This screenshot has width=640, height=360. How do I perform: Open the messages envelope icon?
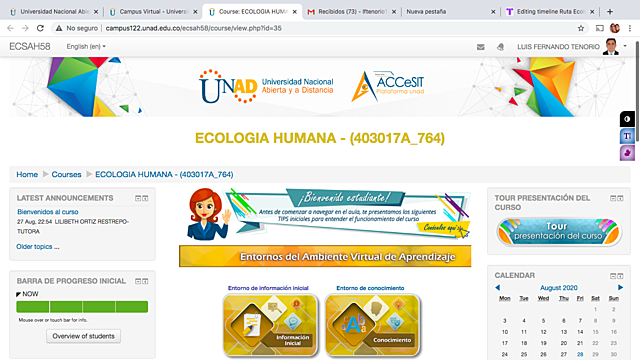click(x=481, y=47)
